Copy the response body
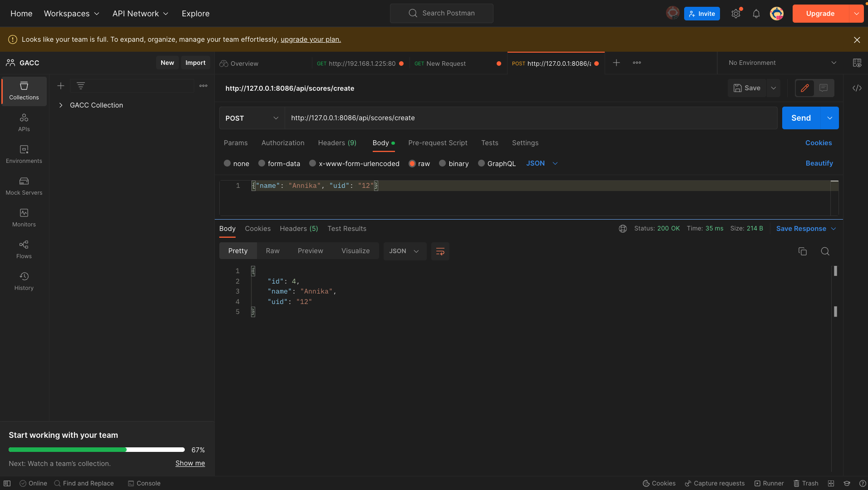Image resolution: width=868 pixels, height=490 pixels. point(803,251)
